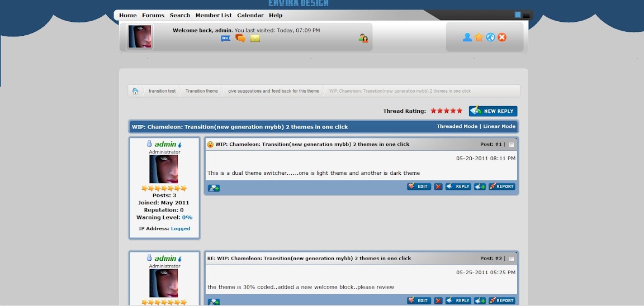
Task: Go to 'Transition theme' breadcrumb
Action: click(202, 91)
